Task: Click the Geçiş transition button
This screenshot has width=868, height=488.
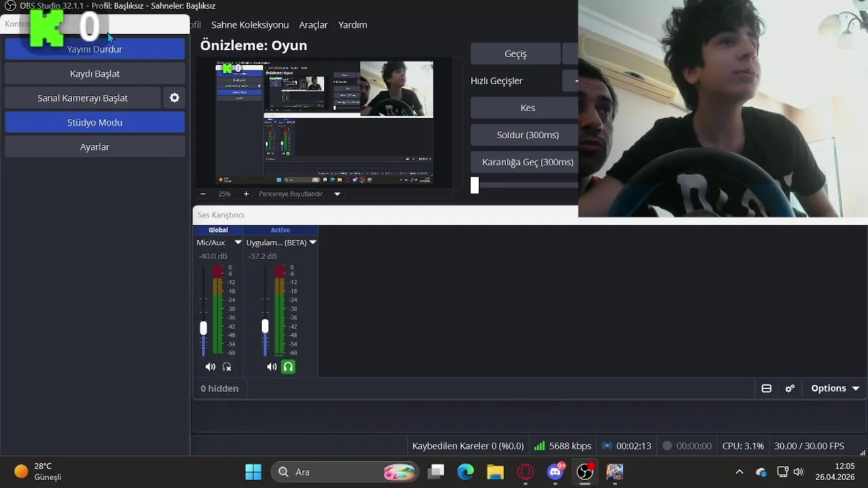Action: click(x=515, y=54)
